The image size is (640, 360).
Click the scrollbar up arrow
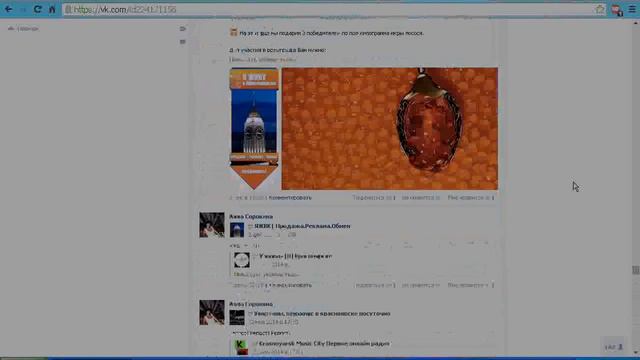(636, 22)
